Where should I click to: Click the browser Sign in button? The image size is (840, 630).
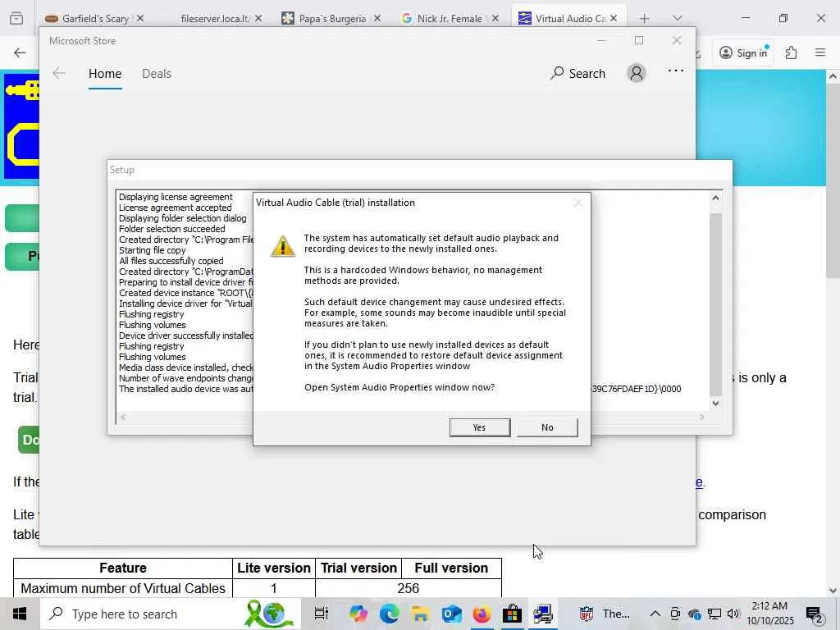click(x=743, y=52)
